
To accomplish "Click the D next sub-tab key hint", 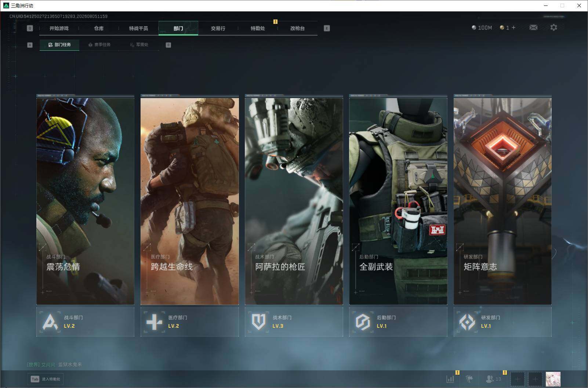I will pos(168,45).
